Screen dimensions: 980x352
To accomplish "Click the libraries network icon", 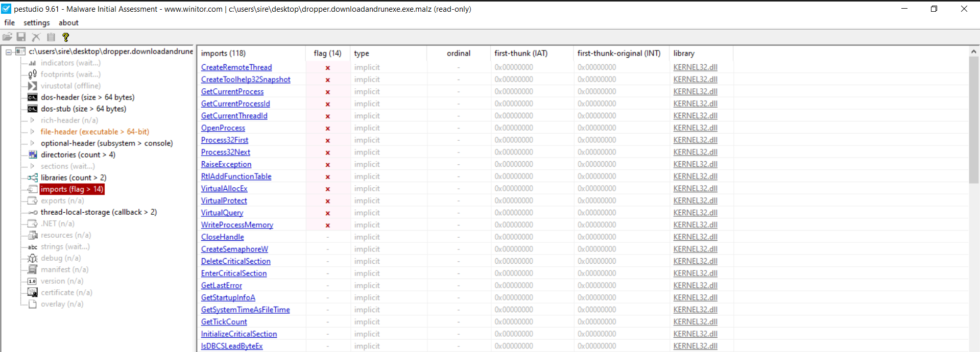I will (x=32, y=178).
